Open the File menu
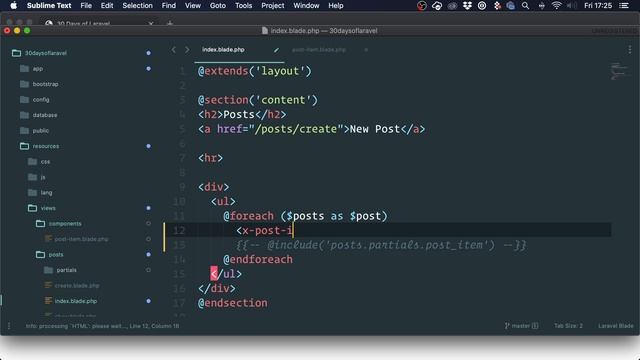Viewport: 640px width, 360px height. [86, 5]
